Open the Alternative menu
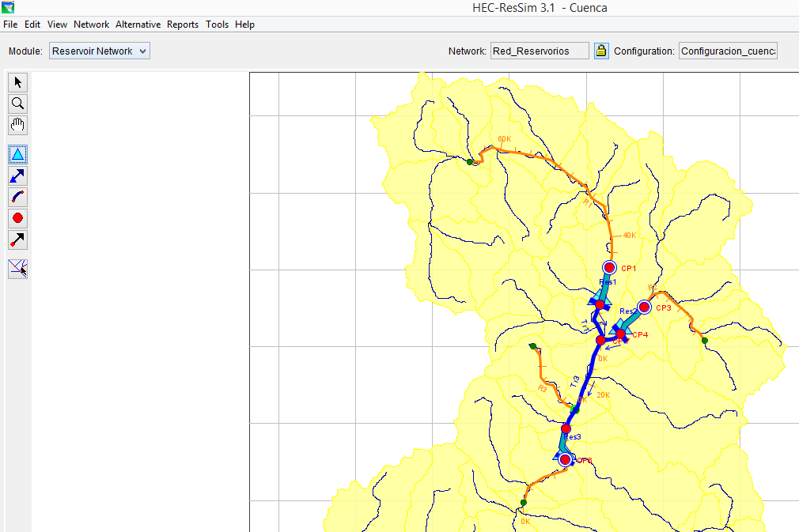 [x=138, y=25]
